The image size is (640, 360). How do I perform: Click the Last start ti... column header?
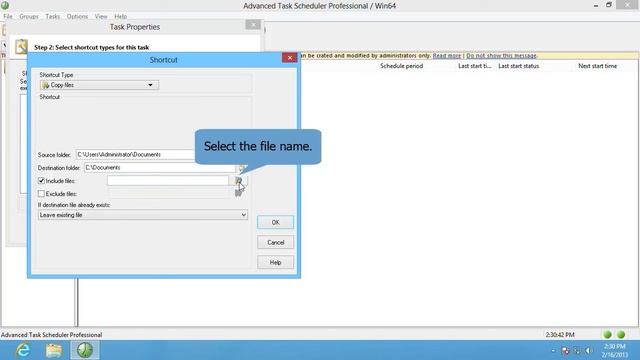pyautogui.click(x=475, y=66)
